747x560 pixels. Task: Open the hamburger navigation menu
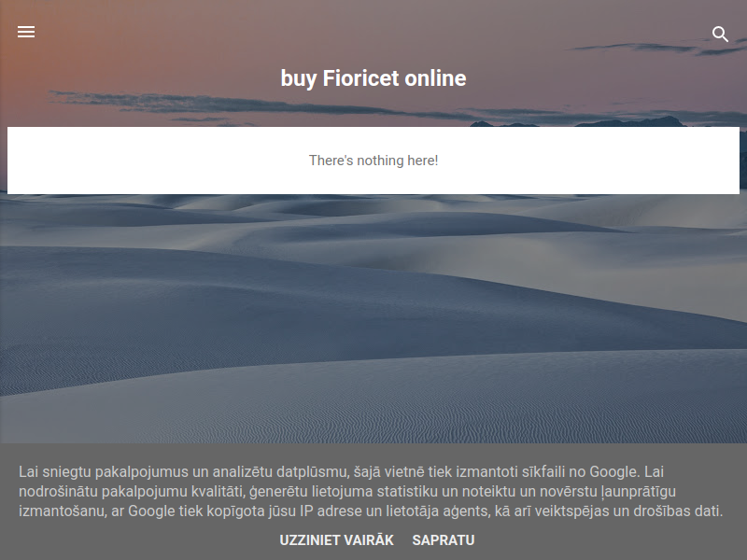click(x=26, y=32)
